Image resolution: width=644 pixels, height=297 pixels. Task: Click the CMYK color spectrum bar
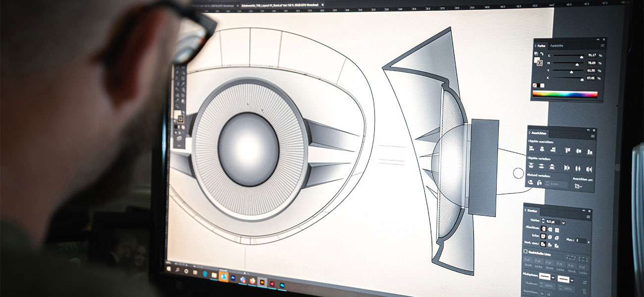565,94
